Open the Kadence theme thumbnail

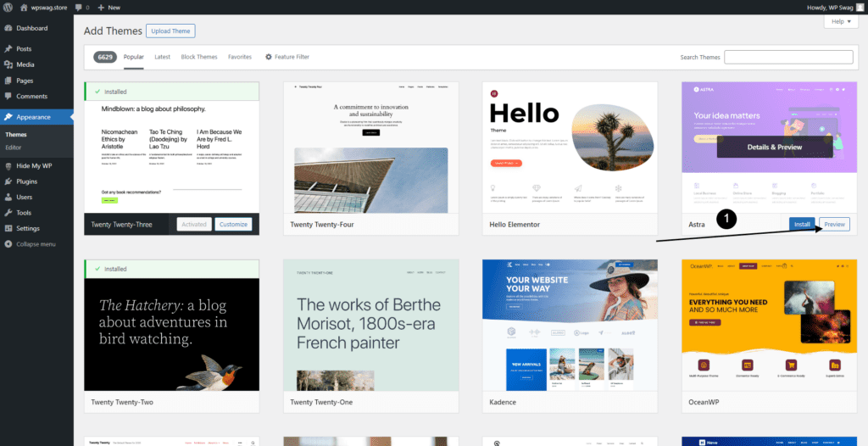(x=570, y=325)
